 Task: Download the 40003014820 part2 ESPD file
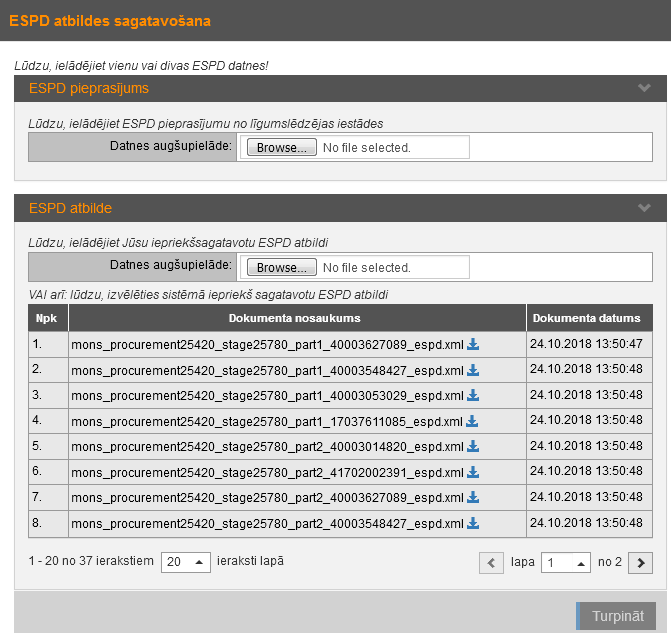tap(473, 447)
